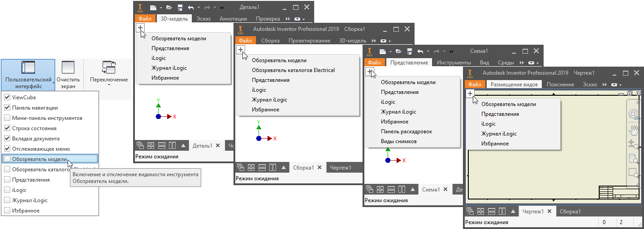Image resolution: width=644 pixels, height=229 pixels.
Task: Click the Файл button in Деталь1 window
Action: pyautogui.click(x=145, y=19)
